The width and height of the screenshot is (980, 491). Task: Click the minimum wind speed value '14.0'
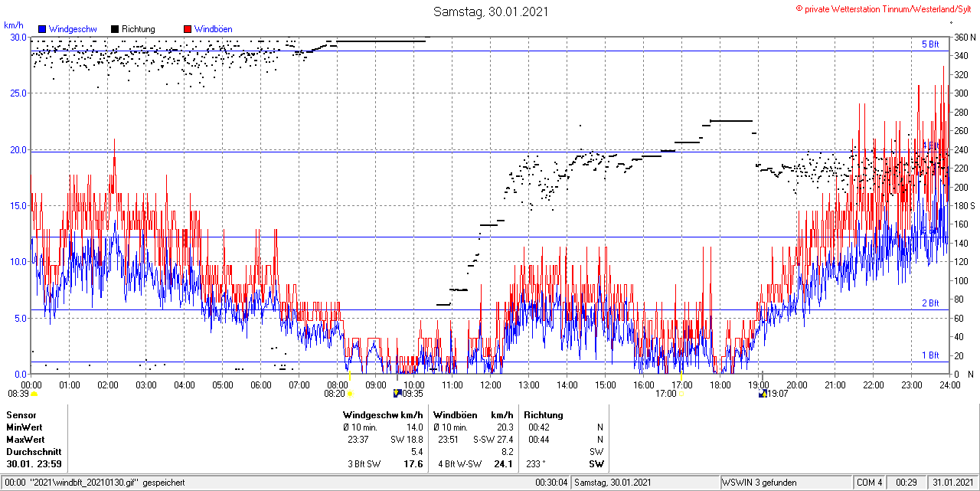414,427
